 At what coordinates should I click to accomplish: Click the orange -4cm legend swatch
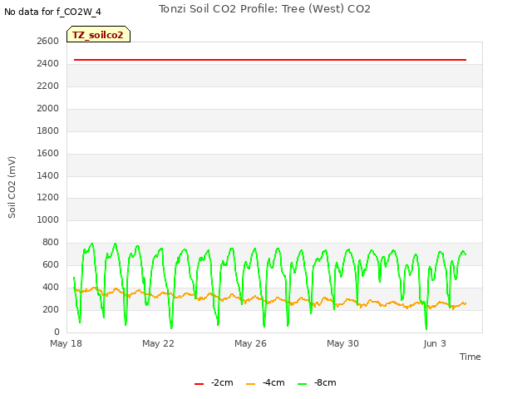(250, 384)
